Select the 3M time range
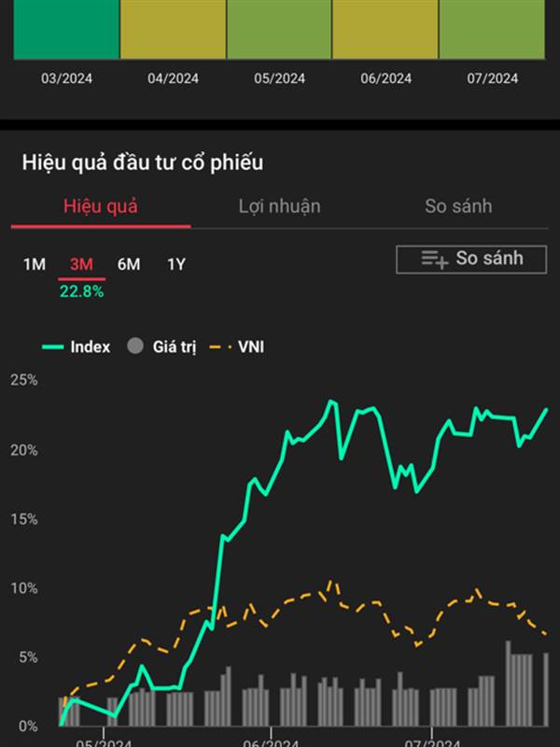Screen dimensions: 560x747 81,264
